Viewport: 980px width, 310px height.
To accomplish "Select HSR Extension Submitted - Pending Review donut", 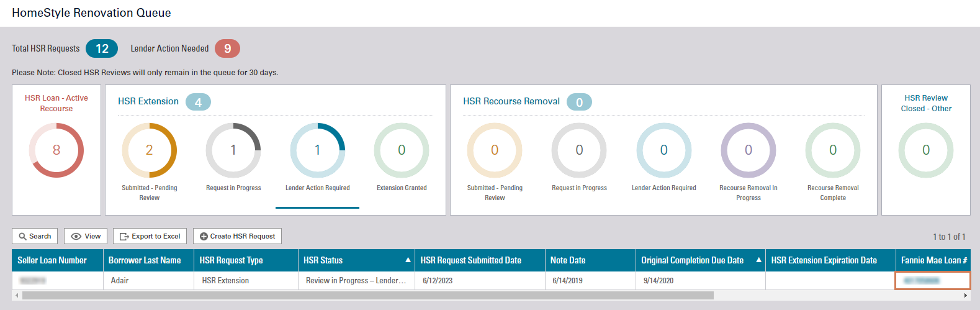I will coord(149,150).
